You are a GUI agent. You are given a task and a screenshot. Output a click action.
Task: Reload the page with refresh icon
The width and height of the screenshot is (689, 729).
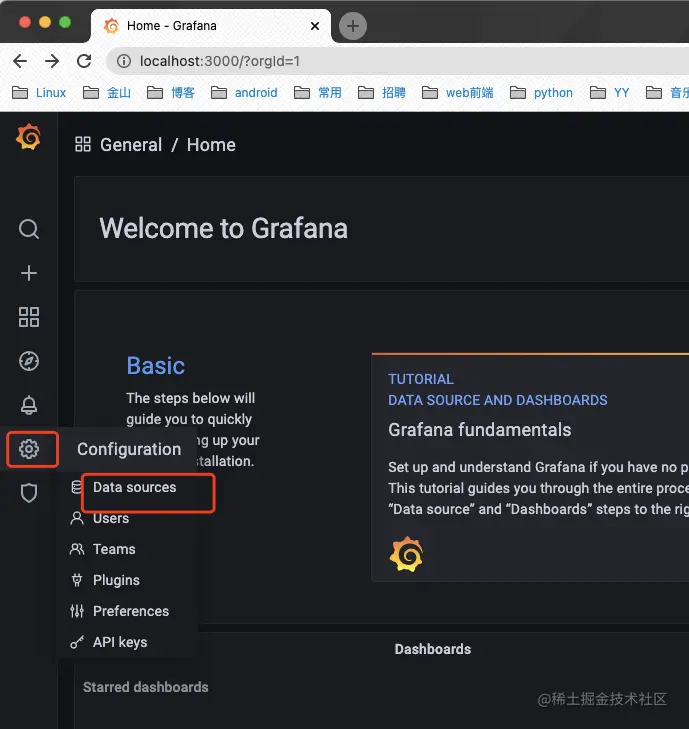pyautogui.click(x=84, y=61)
